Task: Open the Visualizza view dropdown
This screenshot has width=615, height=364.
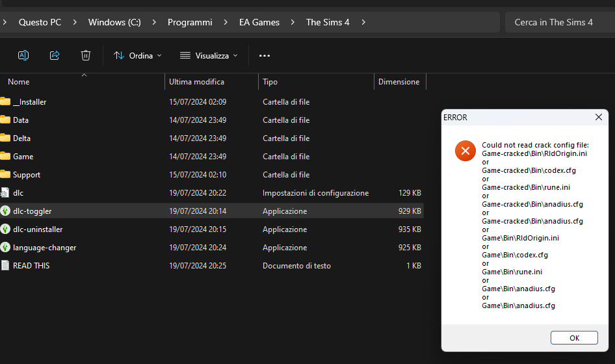Action: (x=209, y=56)
